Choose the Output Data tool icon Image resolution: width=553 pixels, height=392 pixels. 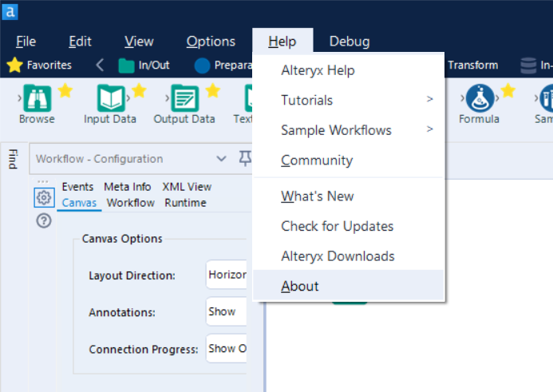click(184, 99)
